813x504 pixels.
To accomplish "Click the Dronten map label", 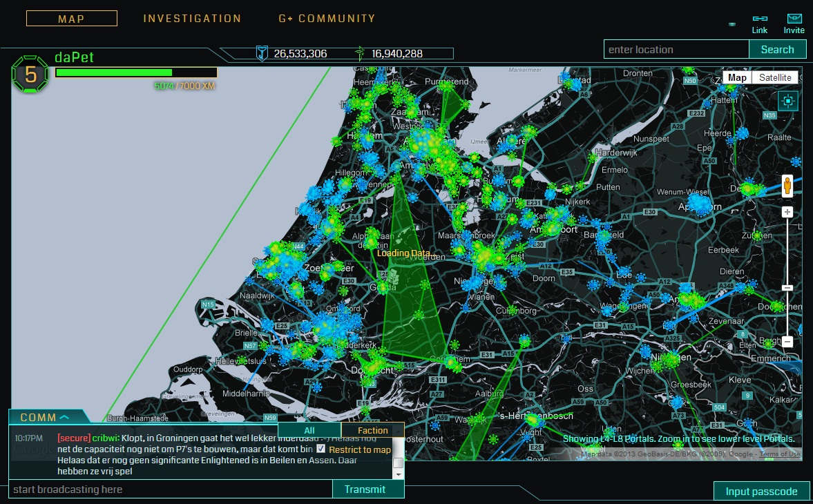I will pyautogui.click(x=638, y=73).
